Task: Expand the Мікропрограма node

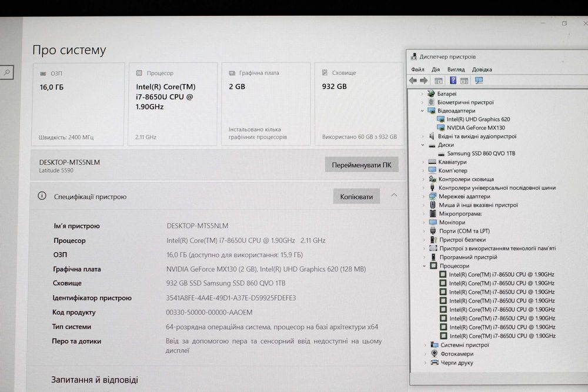Action: [x=424, y=213]
